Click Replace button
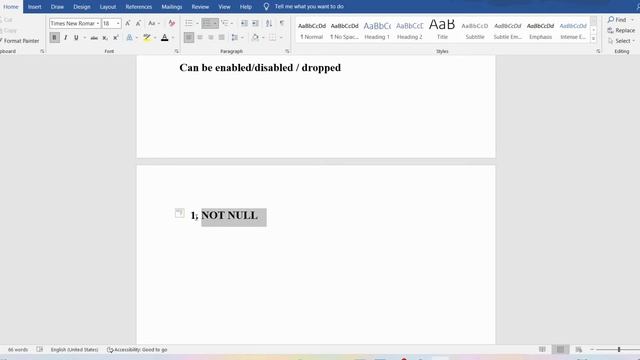 [x=621, y=30]
